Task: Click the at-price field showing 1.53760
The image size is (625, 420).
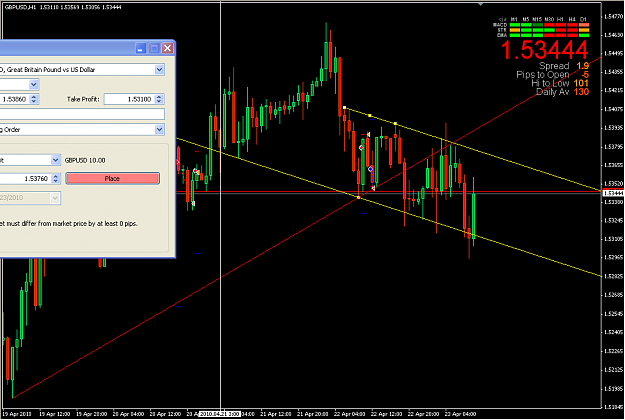Action: tap(26, 179)
